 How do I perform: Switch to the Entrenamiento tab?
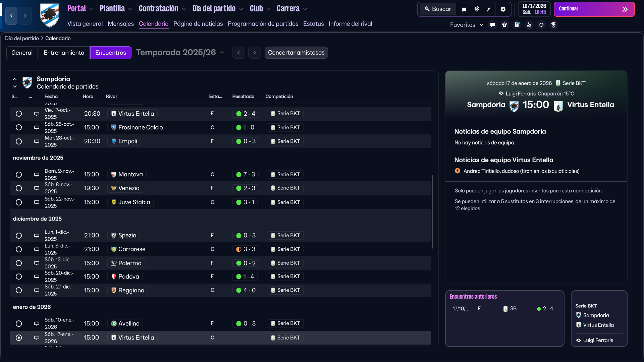[64, 53]
